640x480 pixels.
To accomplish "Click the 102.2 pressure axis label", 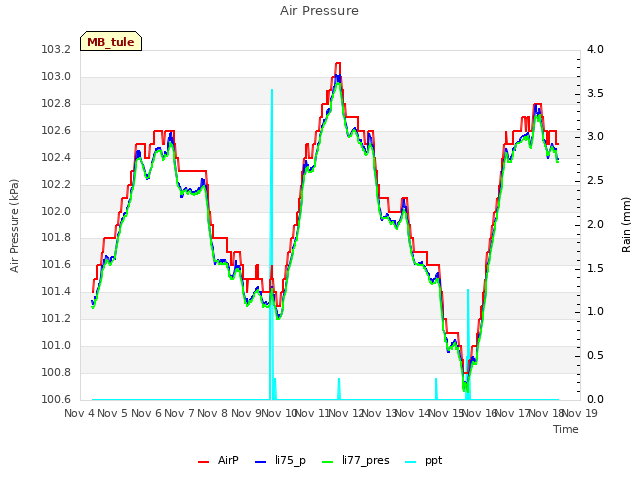I will (56, 184).
